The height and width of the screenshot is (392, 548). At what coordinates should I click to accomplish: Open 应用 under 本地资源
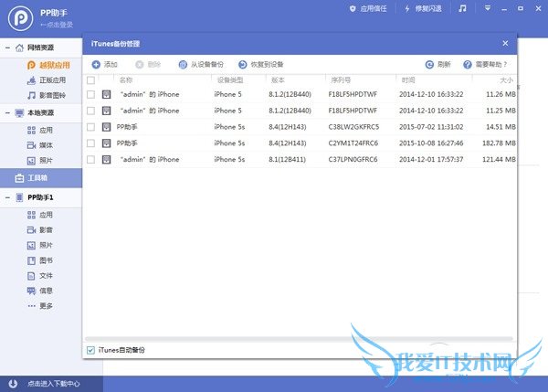pyautogui.click(x=40, y=131)
